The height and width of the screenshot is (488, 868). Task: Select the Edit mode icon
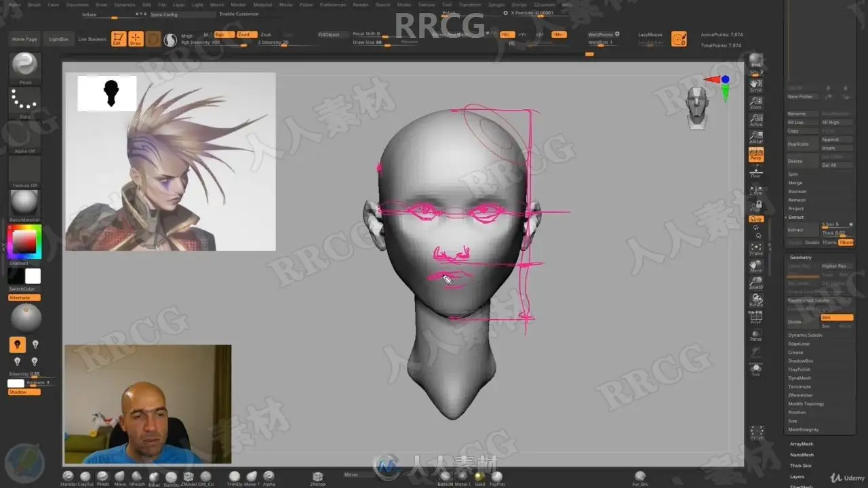click(x=118, y=39)
